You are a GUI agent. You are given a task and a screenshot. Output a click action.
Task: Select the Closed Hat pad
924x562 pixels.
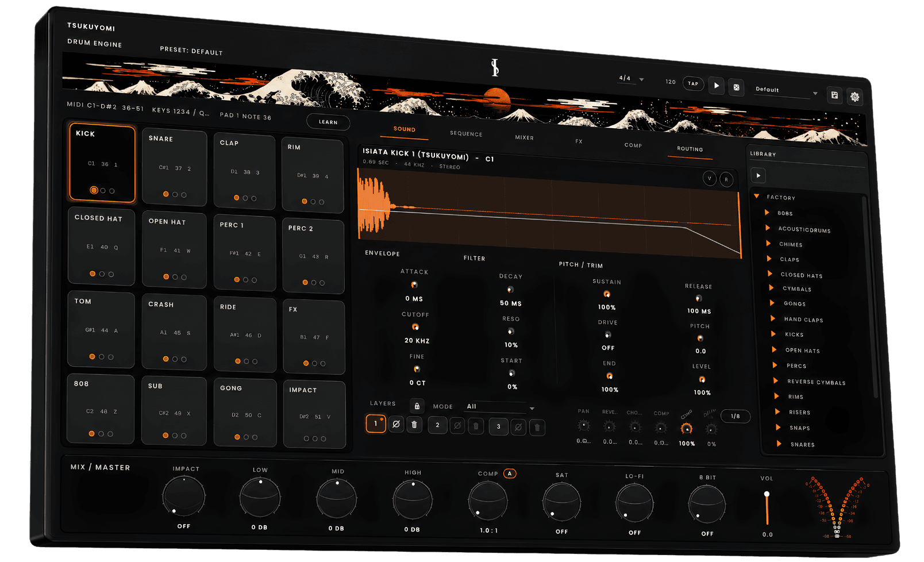[x=101, y=247]
